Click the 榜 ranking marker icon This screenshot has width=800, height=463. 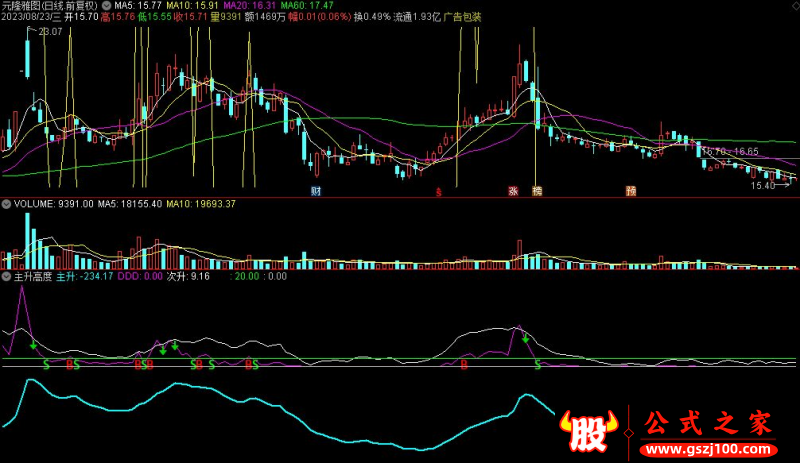(x=537, y=191)
